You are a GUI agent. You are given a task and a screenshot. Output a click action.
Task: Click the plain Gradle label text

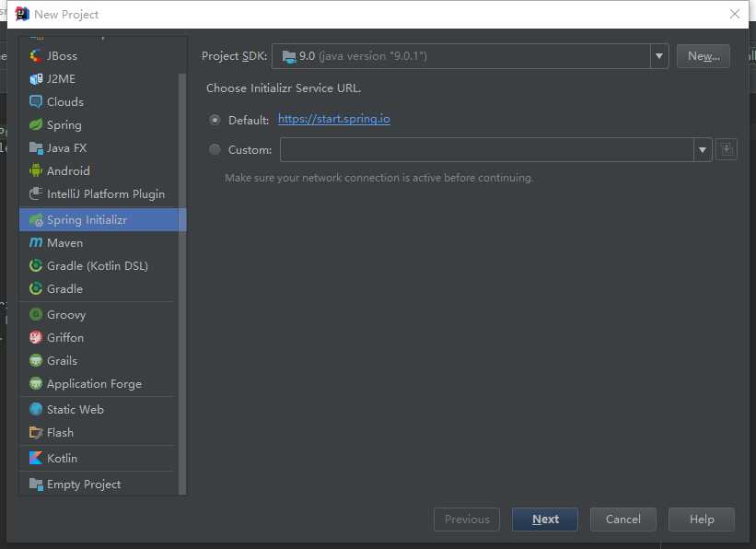[x=64, y=289]
